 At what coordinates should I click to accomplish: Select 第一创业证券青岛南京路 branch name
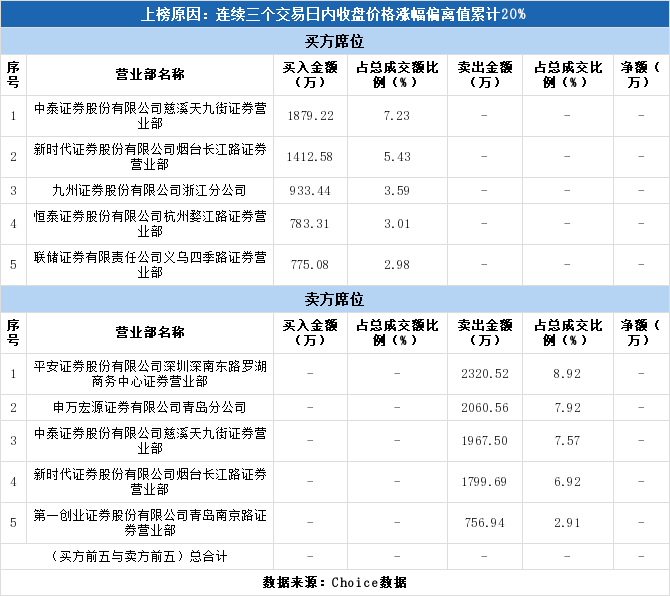[x=150, y=523]
